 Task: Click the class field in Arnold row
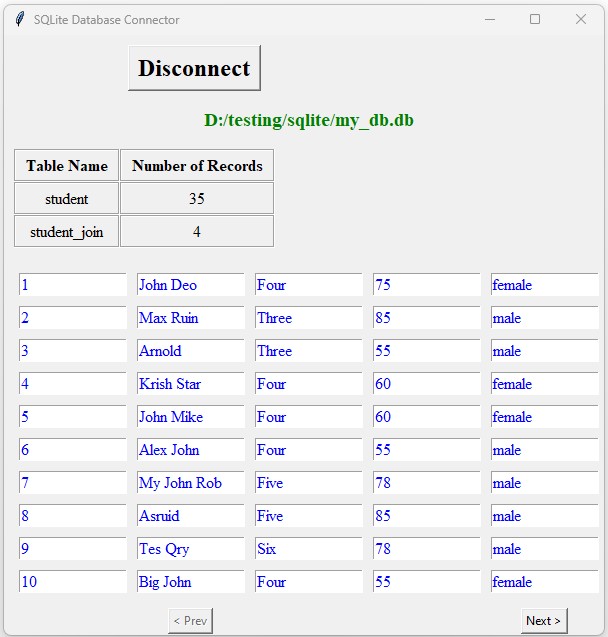tap(309, 351)
